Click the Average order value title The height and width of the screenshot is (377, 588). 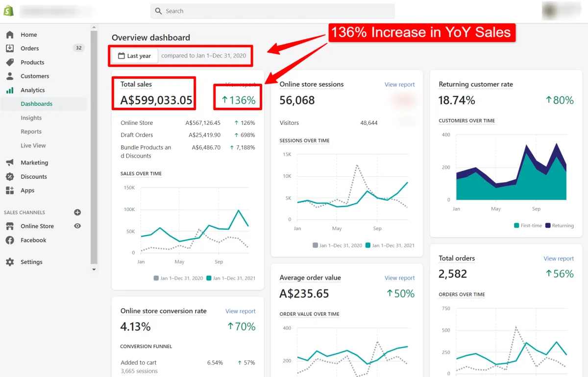click(x=310, y=278)
